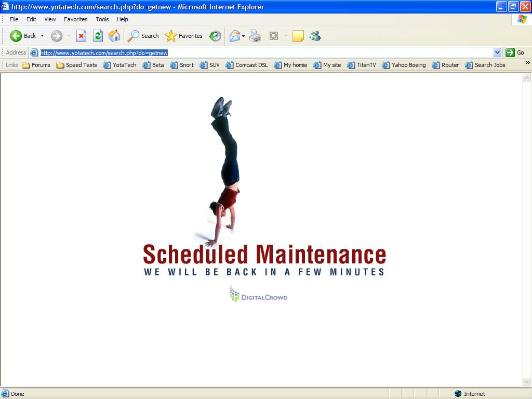This screenshot has height=399, width=532.
Task: Open the Comcast DSL link
Action: (247, 65)
